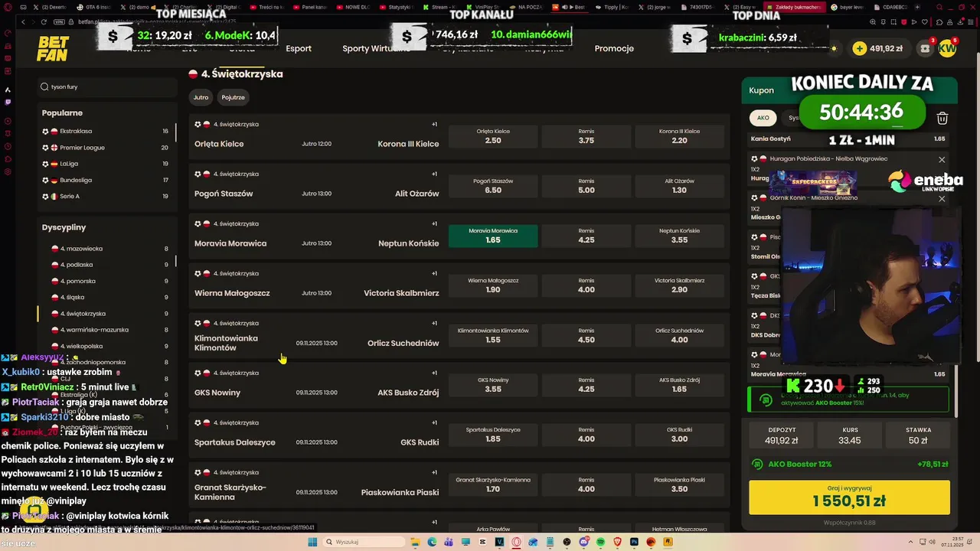Pick Wierna Małogoszcz odds 1.90
The image size is (980, 551).
pyautogui.click(x=493, y=285)
